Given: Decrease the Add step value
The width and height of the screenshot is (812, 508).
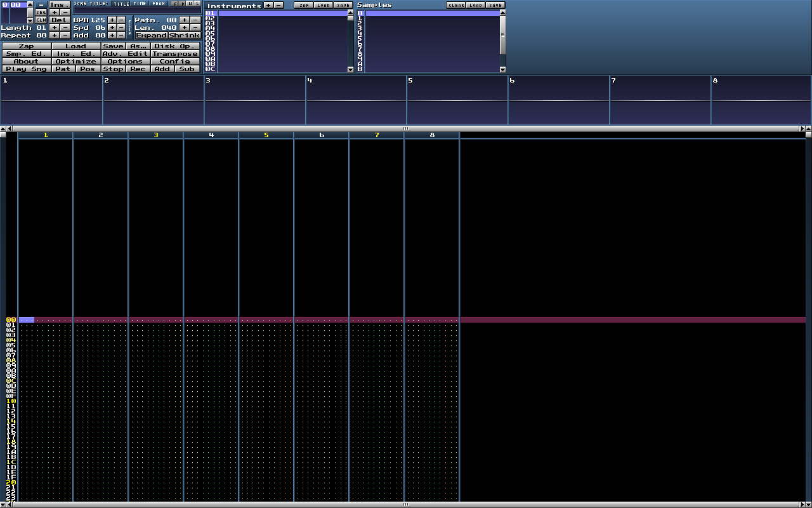Looking at the screenshot, I should (121, 35).
